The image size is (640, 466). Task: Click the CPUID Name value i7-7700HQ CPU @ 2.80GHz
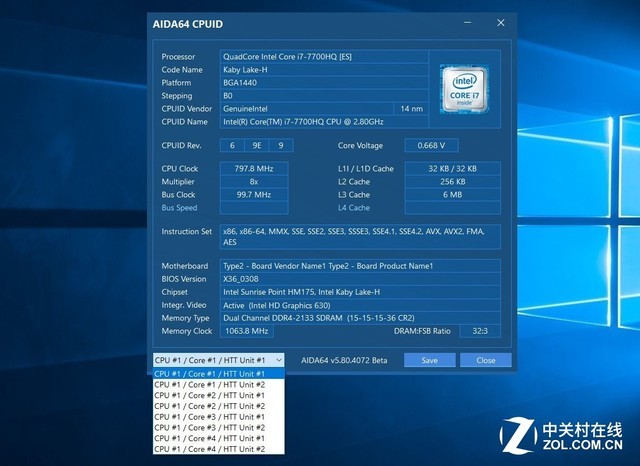(x=324, y=122)
